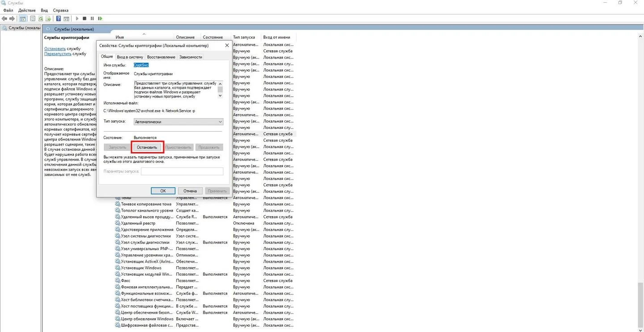This screenshot has height=332, width=644.
Task: Click the Restart service toolbar icon
Action: [x=100, y=18]
